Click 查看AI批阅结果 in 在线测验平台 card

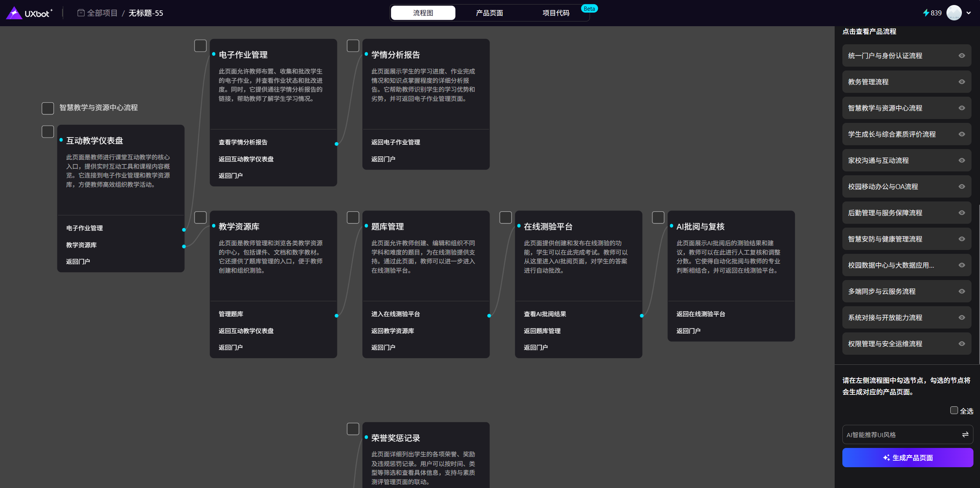pos(545,314)
